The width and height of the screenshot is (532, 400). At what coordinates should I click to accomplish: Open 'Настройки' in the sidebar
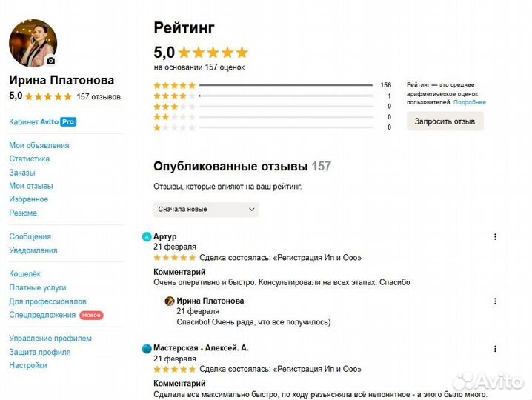(28, 365)
